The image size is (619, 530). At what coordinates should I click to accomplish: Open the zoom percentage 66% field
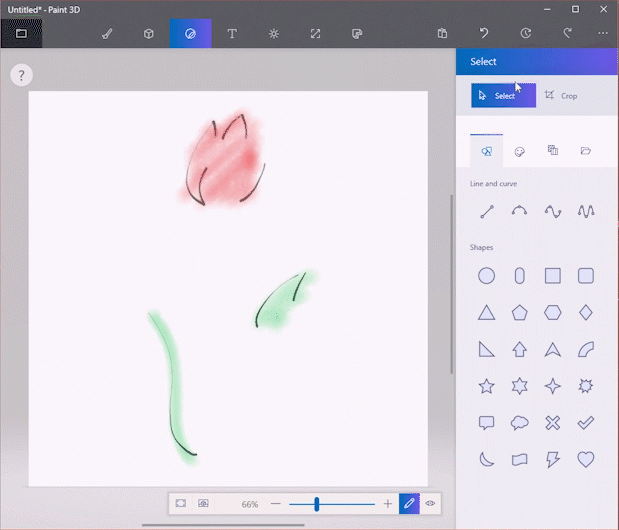click(x=249, y=504)
